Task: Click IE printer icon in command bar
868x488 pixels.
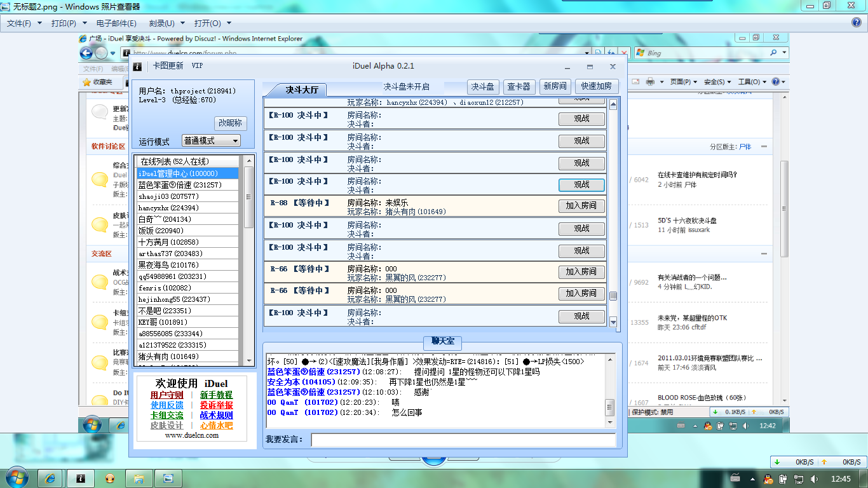Action: click(x=650, y=82)
